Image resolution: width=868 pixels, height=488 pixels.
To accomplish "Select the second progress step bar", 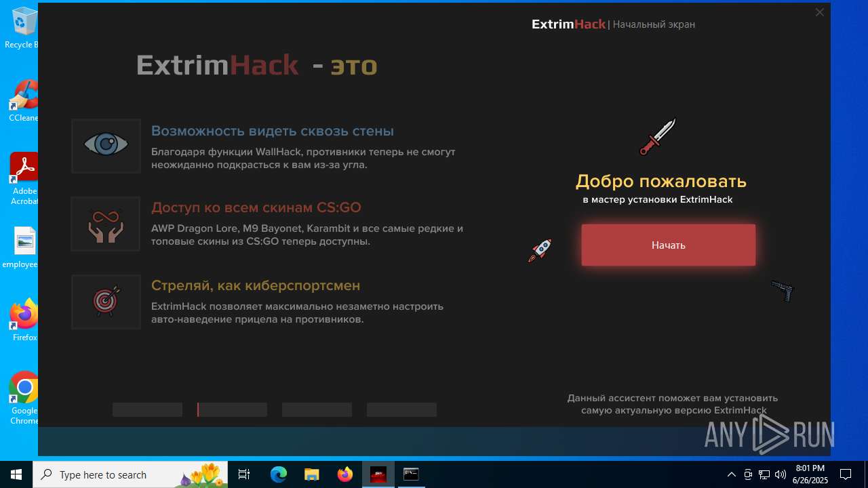I will (232, 409).
